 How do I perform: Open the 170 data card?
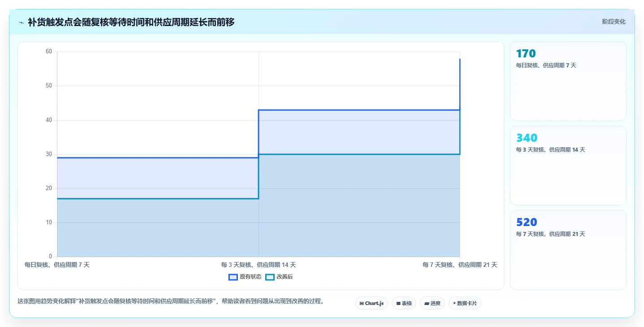(x=568, y=81)
